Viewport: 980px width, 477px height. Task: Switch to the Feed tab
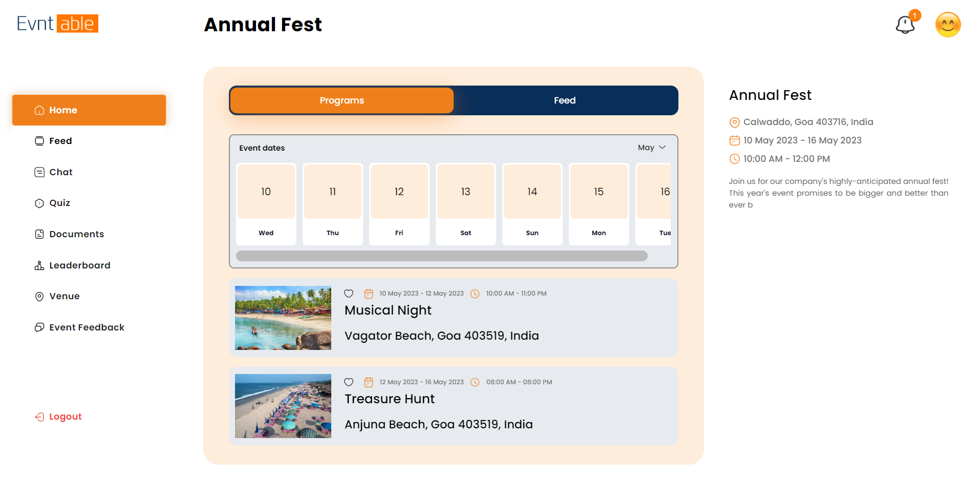(565, 100)
